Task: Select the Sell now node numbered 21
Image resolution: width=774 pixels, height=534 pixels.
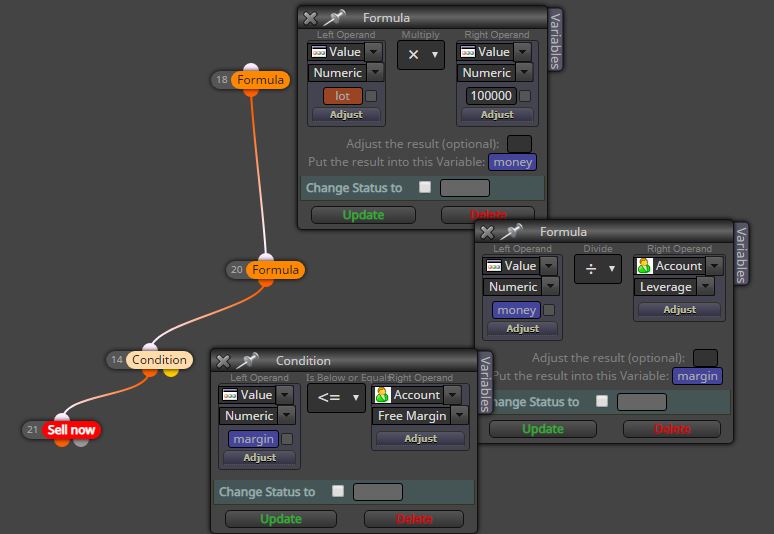Action: (x=71, y=430)
